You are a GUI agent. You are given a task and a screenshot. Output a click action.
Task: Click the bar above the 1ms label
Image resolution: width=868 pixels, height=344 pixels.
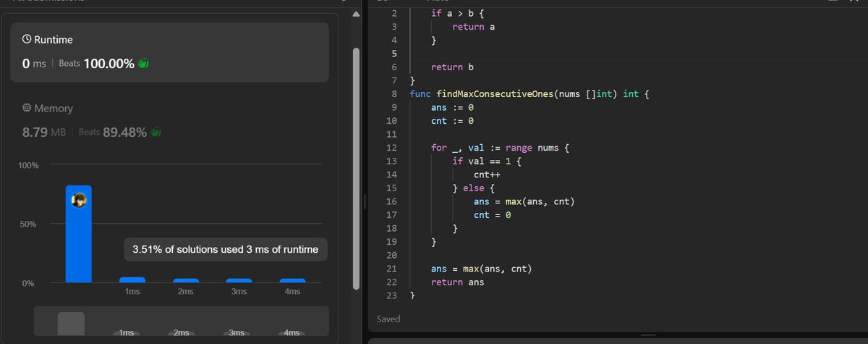(132, 280)
